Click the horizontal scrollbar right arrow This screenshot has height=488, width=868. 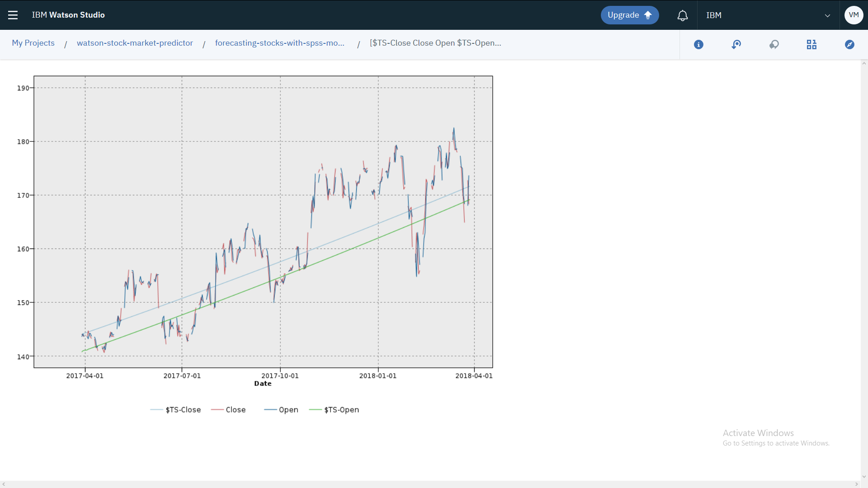[856, 484]
